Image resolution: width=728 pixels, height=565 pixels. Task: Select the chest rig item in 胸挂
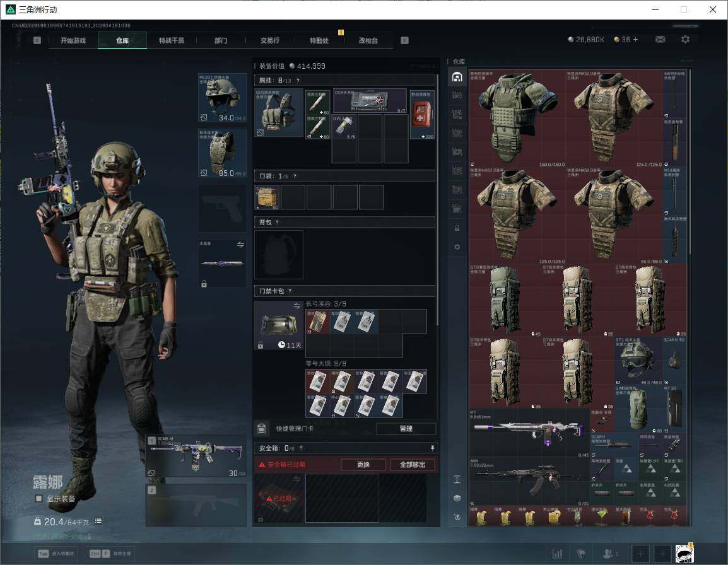pyautogui.click(x=279, y=112)
